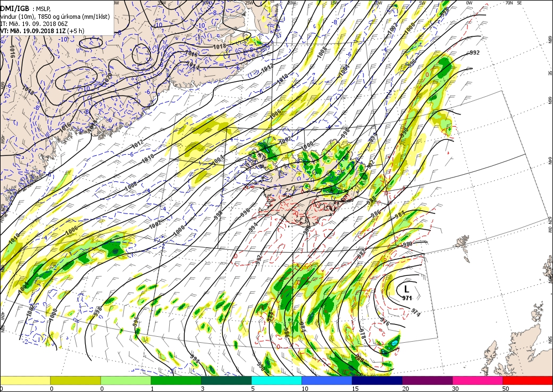The image size is (553, 392).
Task: Select the dark green legend swatch
Action: pyautogui.click(x=226, y=380)
